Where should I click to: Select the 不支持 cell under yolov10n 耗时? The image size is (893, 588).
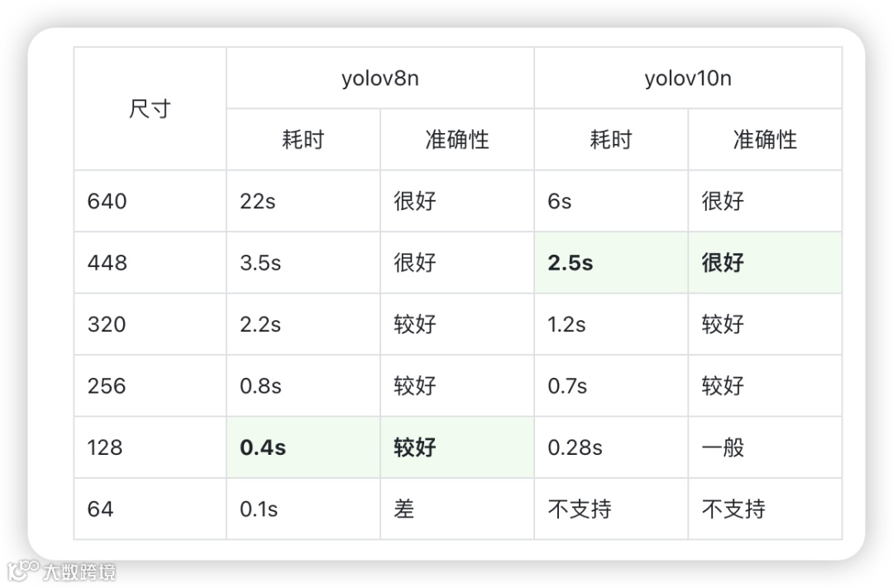click(x=611, y=509)
